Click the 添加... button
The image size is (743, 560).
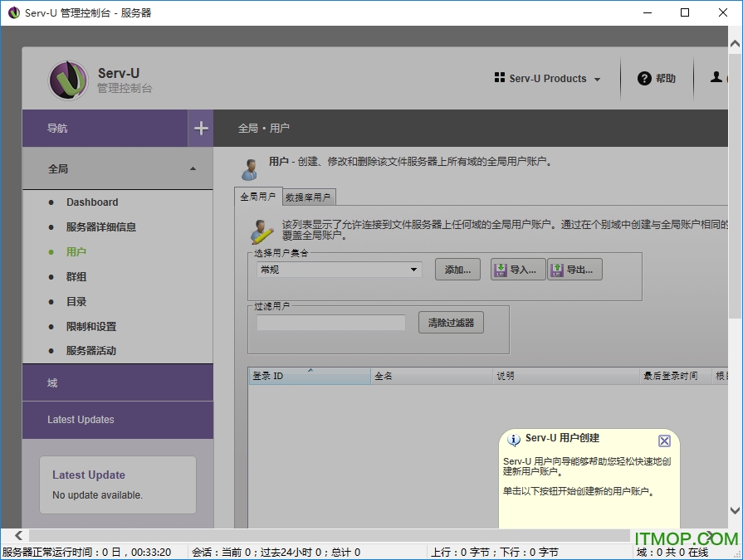coord(457,270)
